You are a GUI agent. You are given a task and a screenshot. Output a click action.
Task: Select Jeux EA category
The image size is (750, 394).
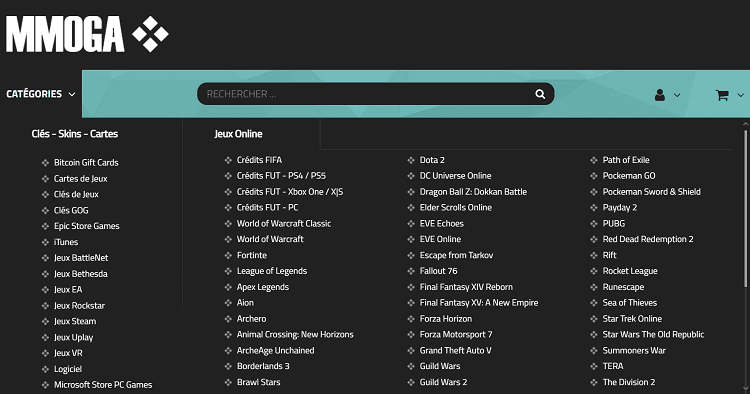68,289
